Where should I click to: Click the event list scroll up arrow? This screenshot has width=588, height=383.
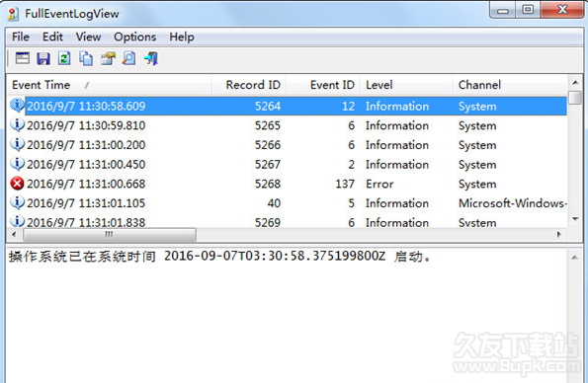(x=575, y=83)
